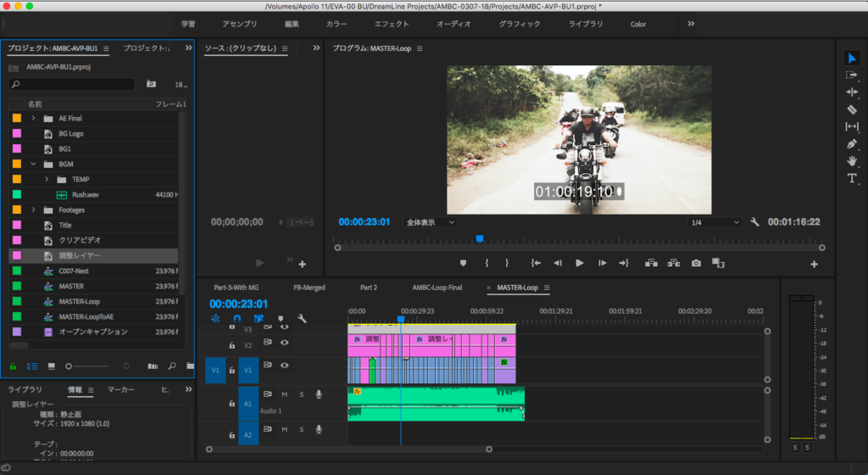Open the 1/4 playback resolution dropdown
868x475 pixels.
tap(715, 222)
